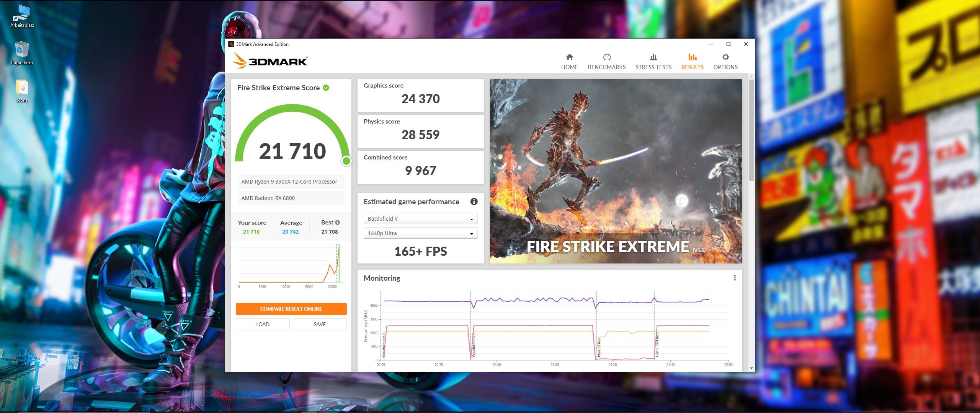Switch to the Results tab
The height and width of the screenshot is (413, 980).
tap(692, 61)
